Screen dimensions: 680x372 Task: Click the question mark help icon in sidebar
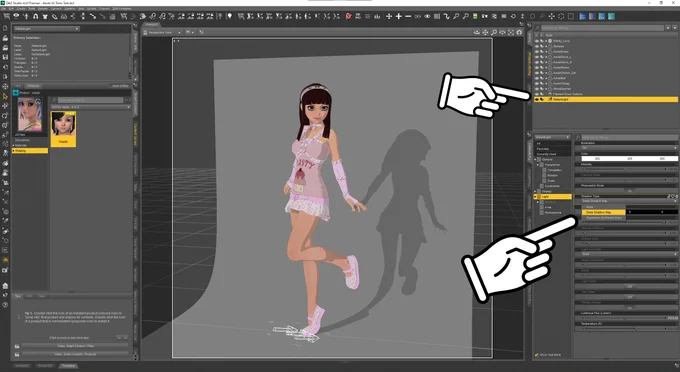coord(5,305)
